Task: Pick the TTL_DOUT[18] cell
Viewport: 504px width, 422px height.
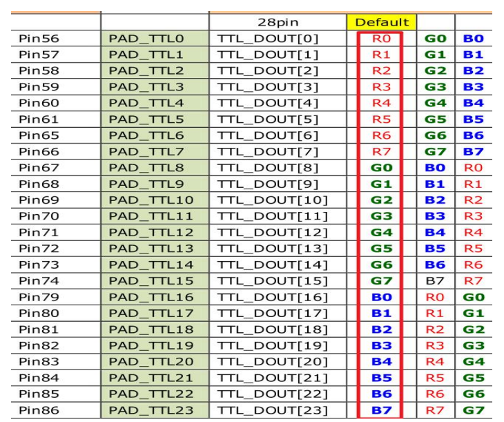Action: coord(278,329)
